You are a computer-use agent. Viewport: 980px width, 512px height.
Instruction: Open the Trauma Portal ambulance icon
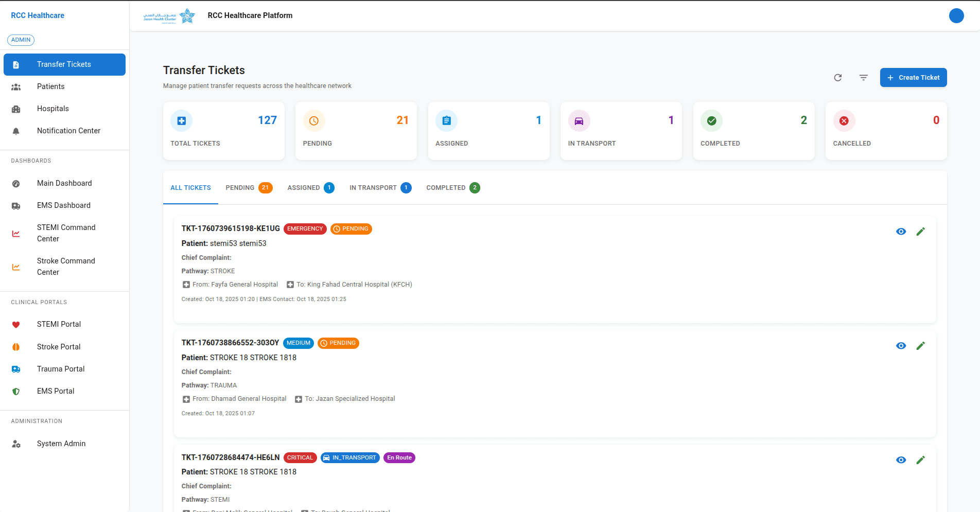click(16, 369)
